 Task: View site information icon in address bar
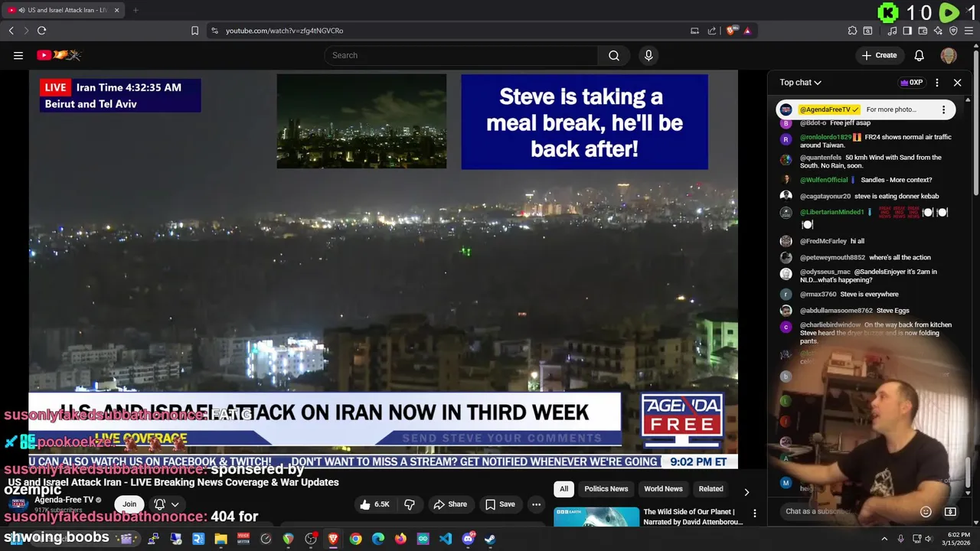[x=214, y=31]
